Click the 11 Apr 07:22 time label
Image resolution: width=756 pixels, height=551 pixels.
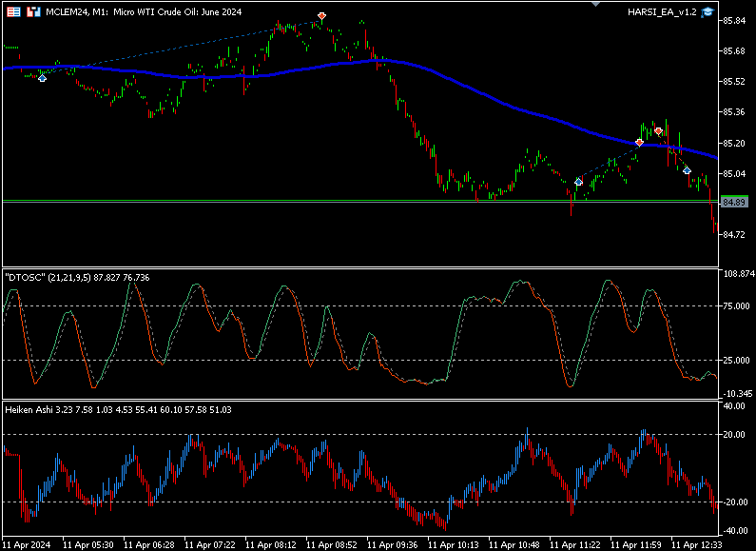(210, 544)
